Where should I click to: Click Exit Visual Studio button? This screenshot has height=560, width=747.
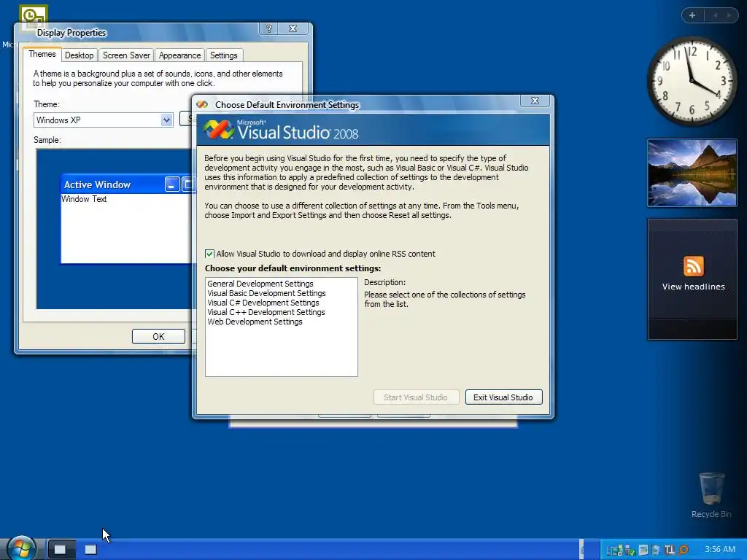[503, 397]
